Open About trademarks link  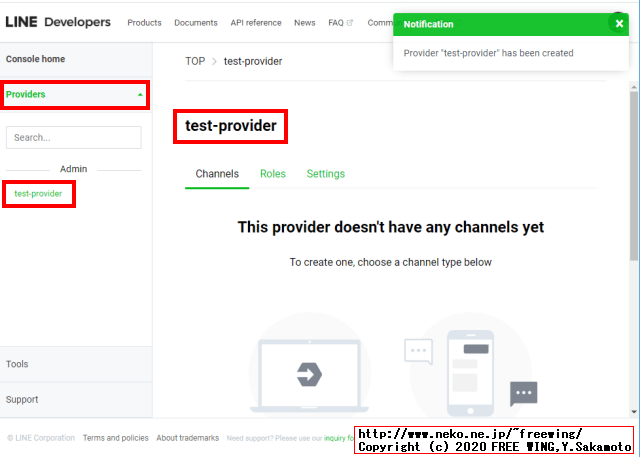point(187,438)
